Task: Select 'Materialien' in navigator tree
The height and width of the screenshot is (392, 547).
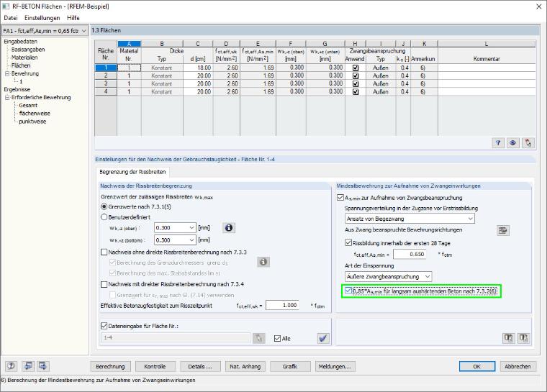Action: pyautogui.click(x=24, y=58)
